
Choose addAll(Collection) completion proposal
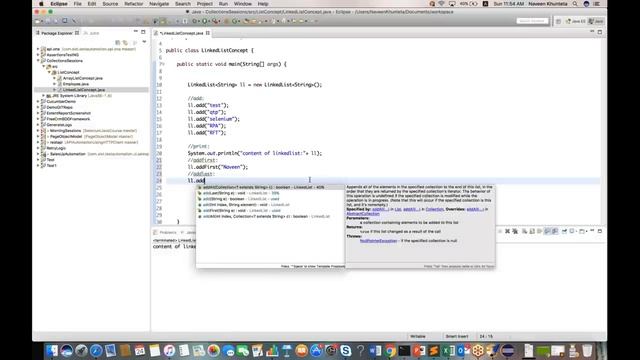pyautogui.click(x=270, y=187)
